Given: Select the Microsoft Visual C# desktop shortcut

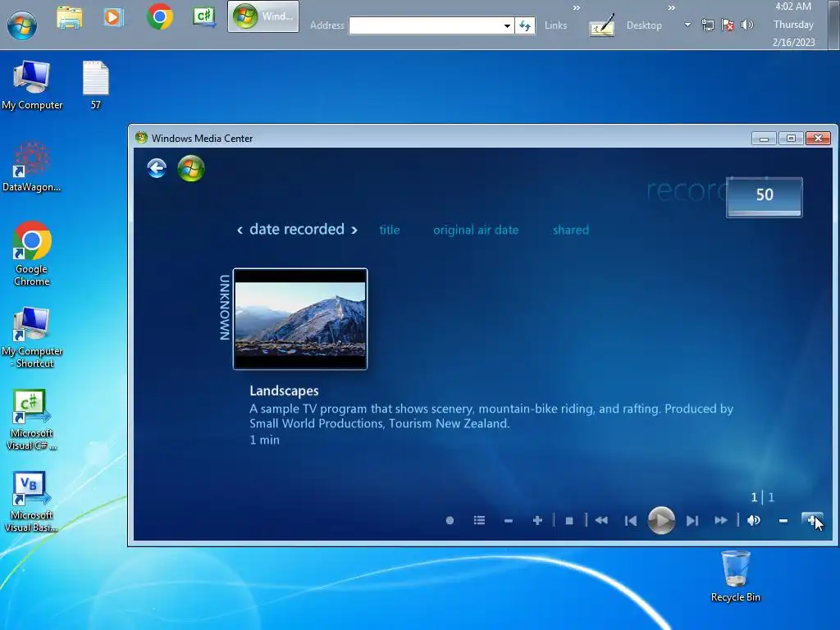Looking at the screenshot, I should tap(32, 420).
